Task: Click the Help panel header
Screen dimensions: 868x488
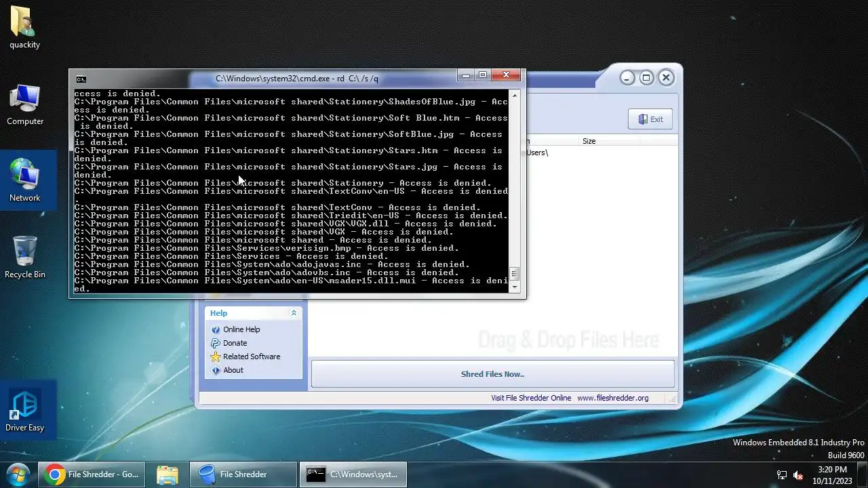Action: [254, 313]
